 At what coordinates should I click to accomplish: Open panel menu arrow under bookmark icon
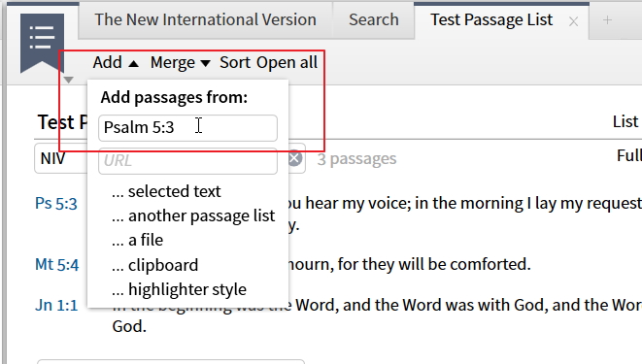(x=68, y=80)
